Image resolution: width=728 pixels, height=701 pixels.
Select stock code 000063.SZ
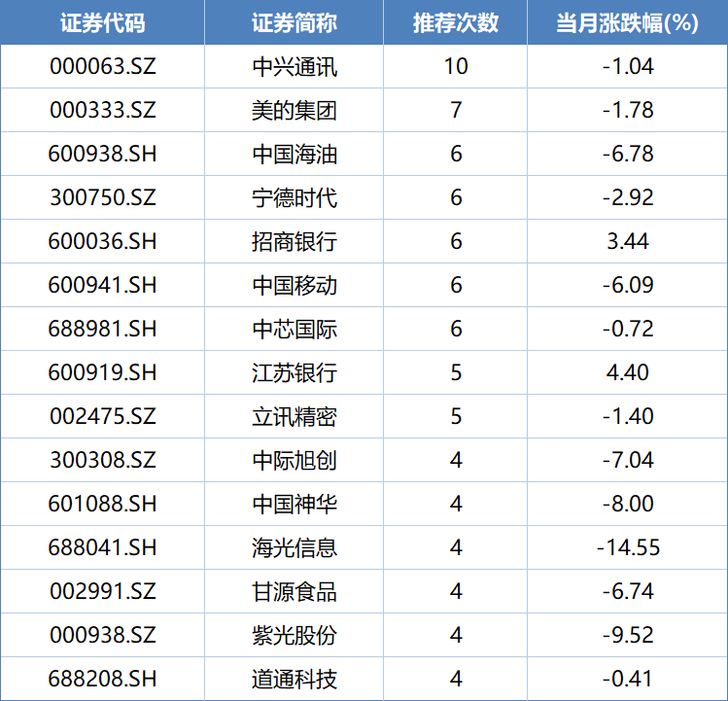(102, 66)
